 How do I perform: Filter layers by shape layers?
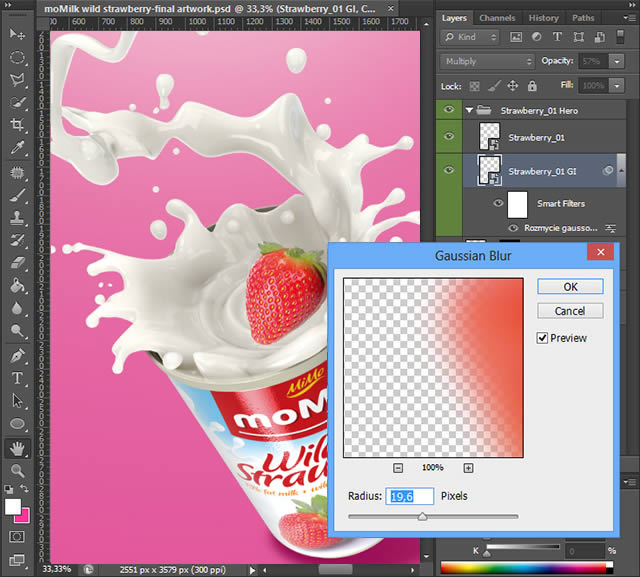[578, 37]
